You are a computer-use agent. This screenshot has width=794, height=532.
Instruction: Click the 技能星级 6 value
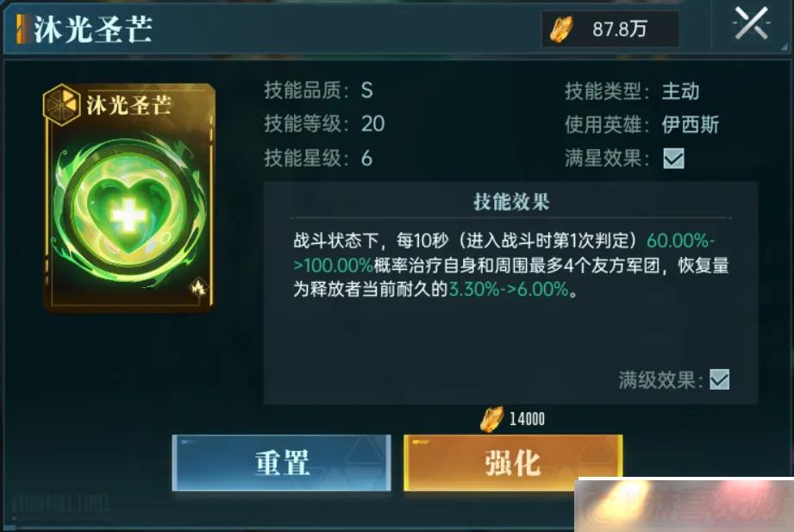[x=366, y=159]
